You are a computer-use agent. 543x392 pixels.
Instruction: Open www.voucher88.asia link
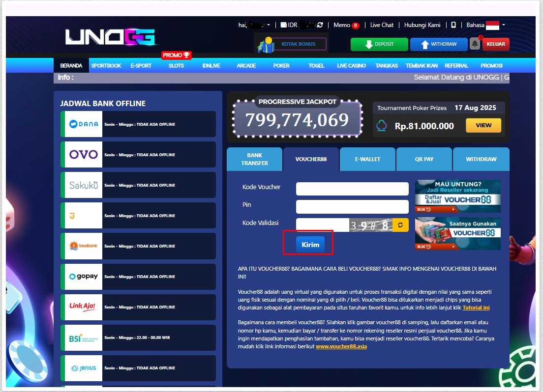coord(341,346)
